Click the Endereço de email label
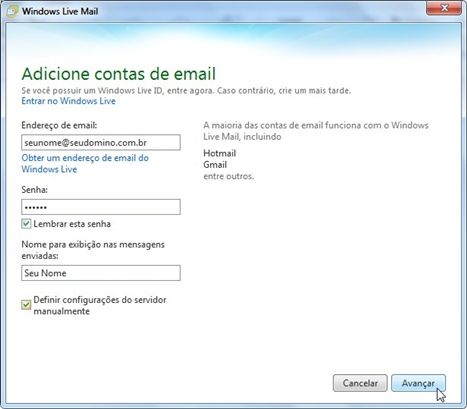467x409 pixels. 59,125
